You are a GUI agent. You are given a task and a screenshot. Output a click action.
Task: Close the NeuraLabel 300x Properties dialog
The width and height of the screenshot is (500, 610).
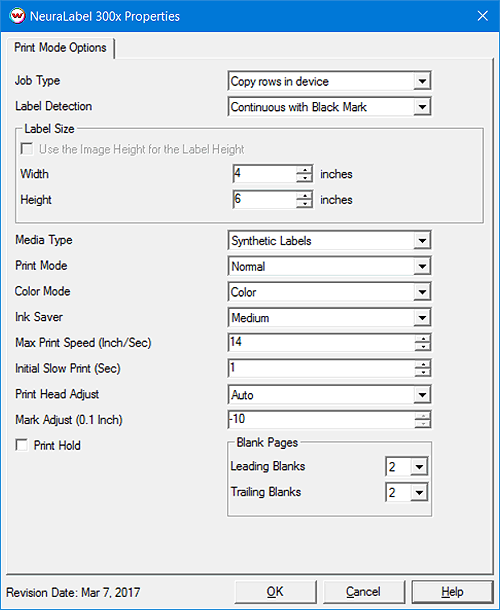pos(482,16)
